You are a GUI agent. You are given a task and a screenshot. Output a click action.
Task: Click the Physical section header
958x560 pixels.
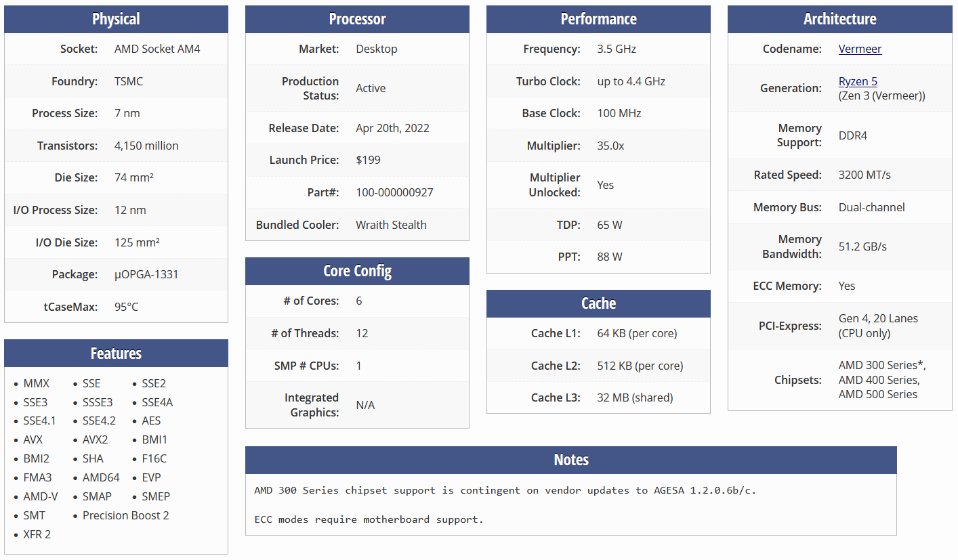pyautogui.click(x=116, y=19)
